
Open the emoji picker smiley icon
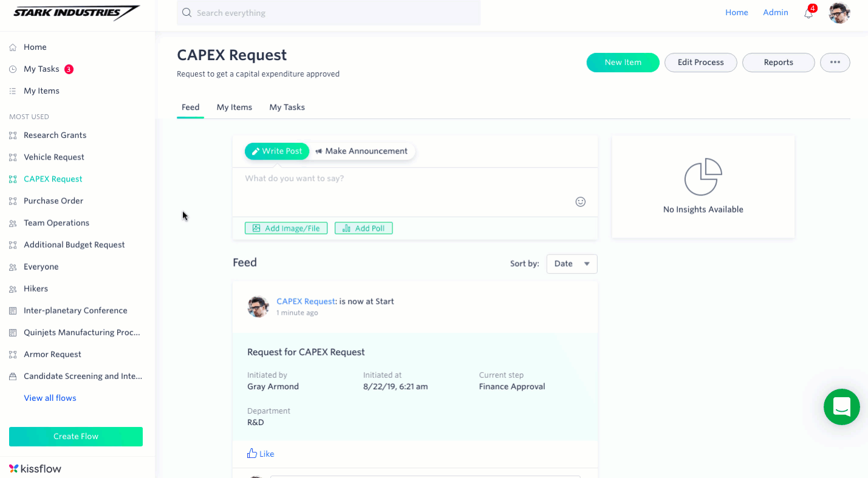(x=581, y=202)
